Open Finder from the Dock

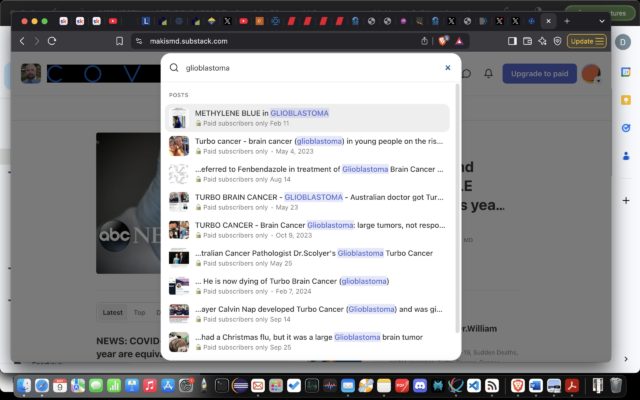[x=24, y=385]
